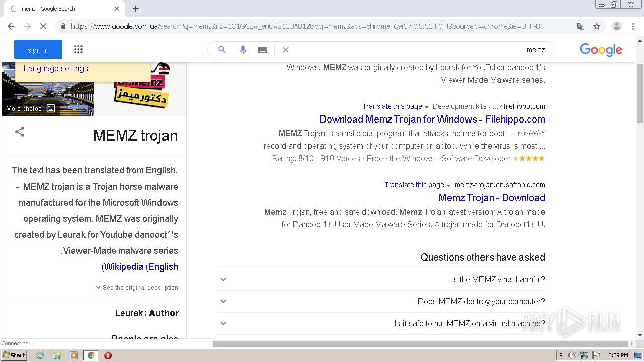Click the vertical scrollbar thumb
The height and width of the screenshot is (362, 644).
[x=639, y=93]
